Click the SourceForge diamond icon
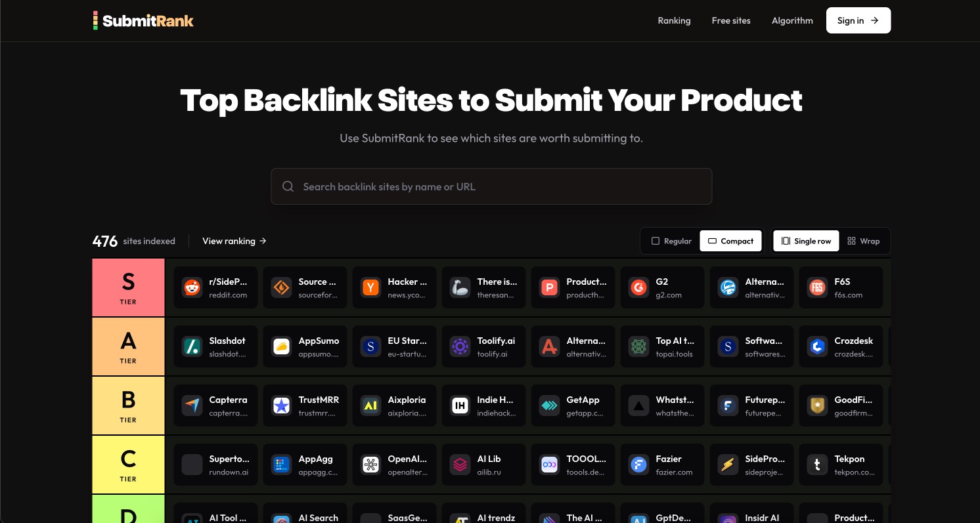980x523 pixels. pyautogui.click(x=282, y=287)
